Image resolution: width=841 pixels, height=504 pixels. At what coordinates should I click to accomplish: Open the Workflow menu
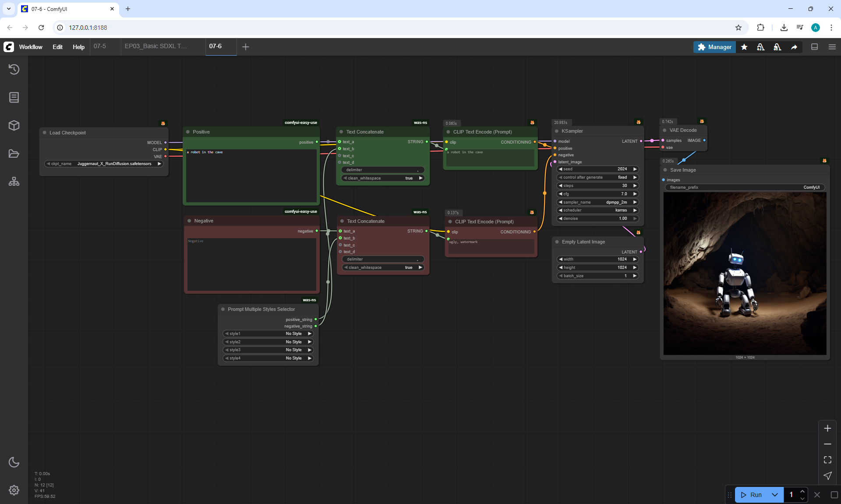(31, 47)
